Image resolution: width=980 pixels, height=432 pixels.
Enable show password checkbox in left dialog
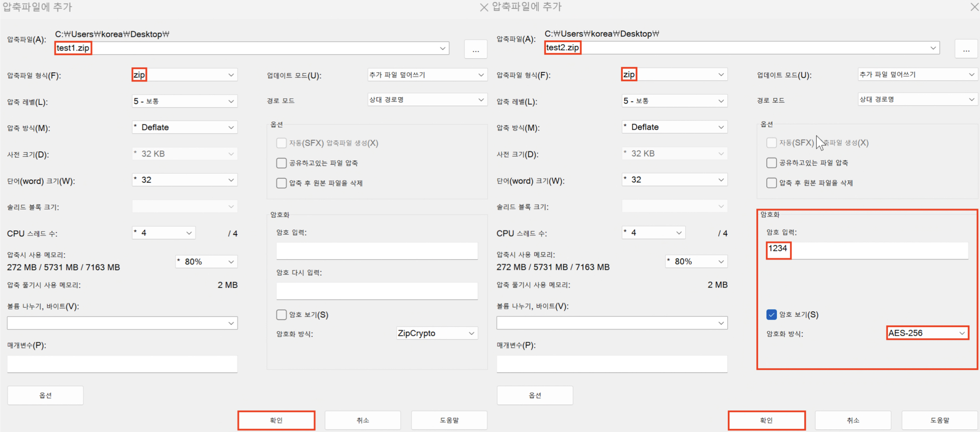[281, 315]
